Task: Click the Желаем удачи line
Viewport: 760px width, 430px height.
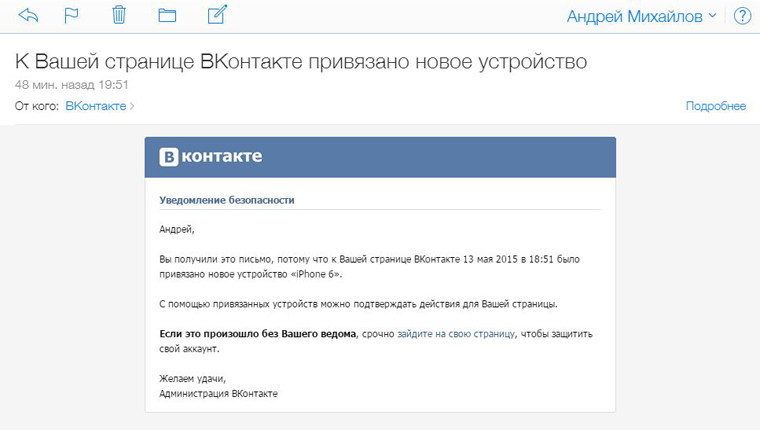Action: (192, 379)
